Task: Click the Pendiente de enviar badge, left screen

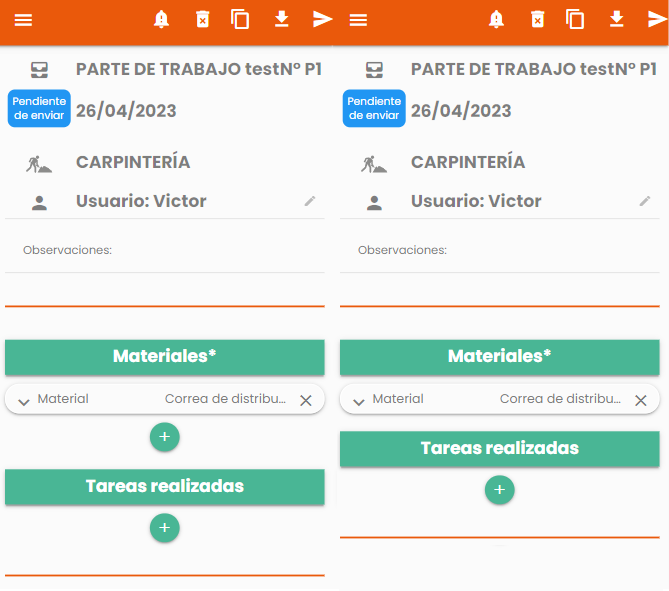Action: click(39, 108)
